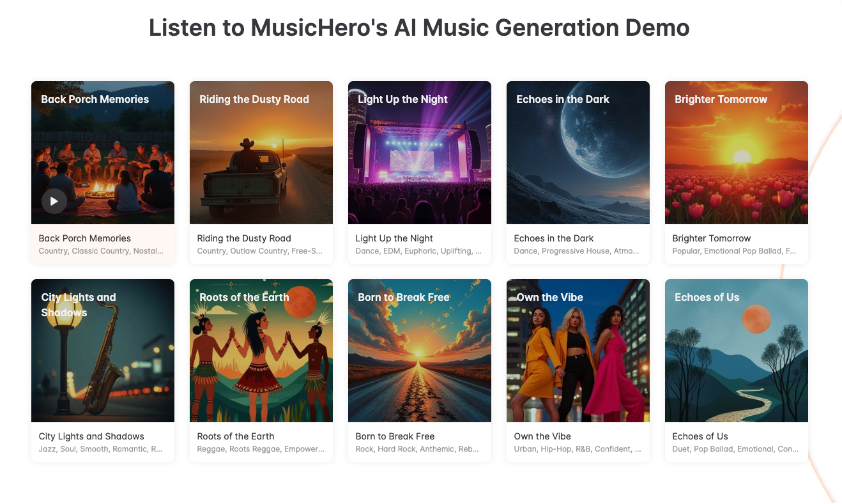
Task: Open the Echoes in the Dark moon cover
Action: click(578, 153)
